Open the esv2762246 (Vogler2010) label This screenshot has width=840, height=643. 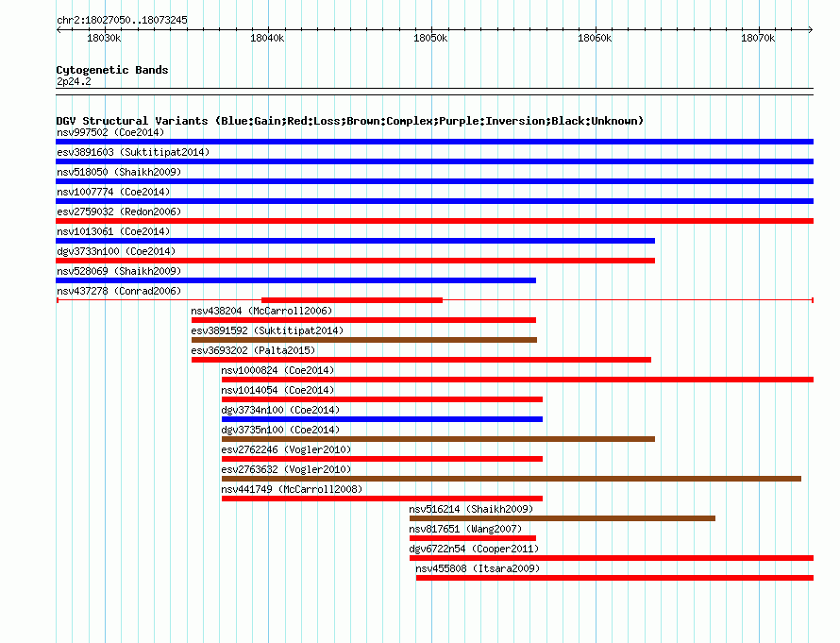[286, 449]
